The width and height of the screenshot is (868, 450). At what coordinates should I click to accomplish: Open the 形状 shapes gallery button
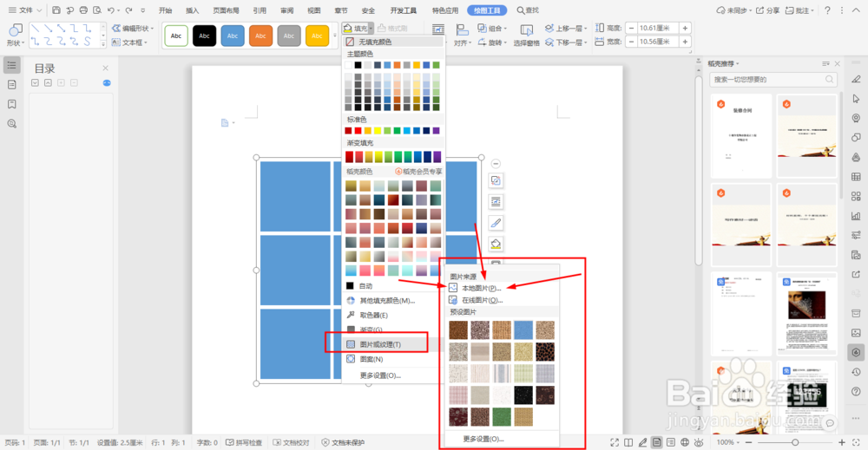point(15,35)
